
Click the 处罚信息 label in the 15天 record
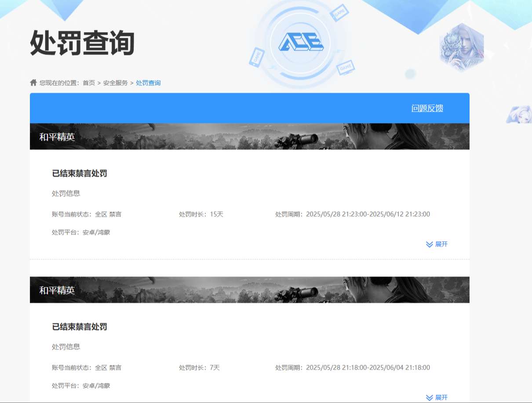(66, 194)
